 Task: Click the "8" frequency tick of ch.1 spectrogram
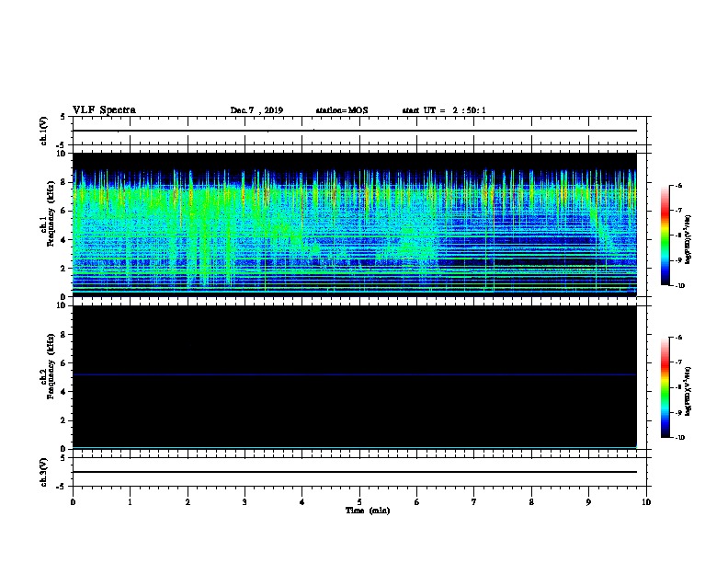63,182
